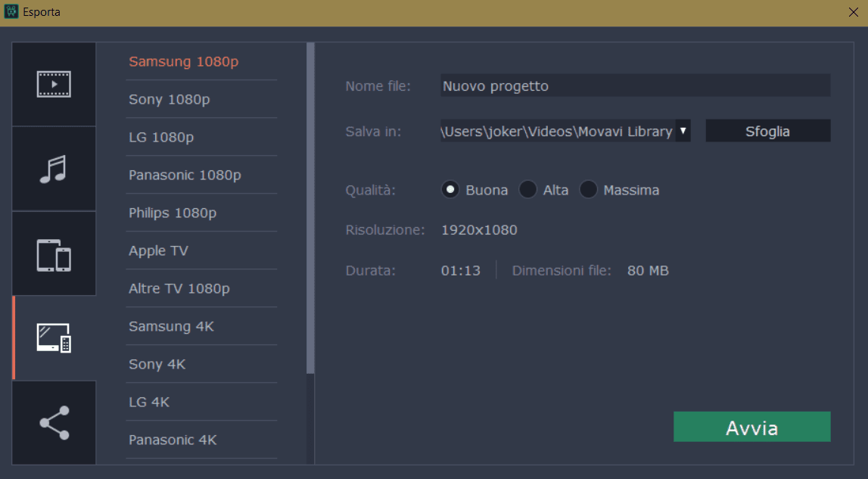Expand the Salva in folder dropdown arrow
Image resolution: width=868 pixels, height=479 pixels.
click(683, 131)
